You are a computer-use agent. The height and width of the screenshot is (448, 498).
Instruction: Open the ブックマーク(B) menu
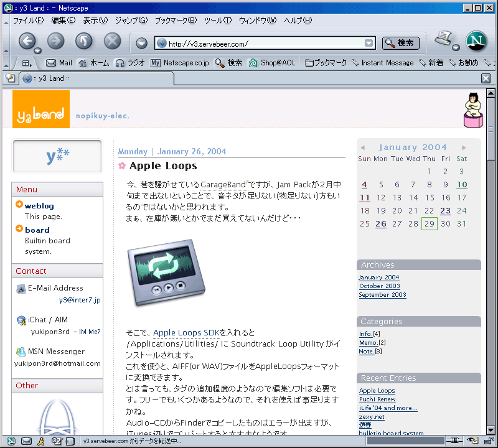pyautogui.click(x=176, y=21)
